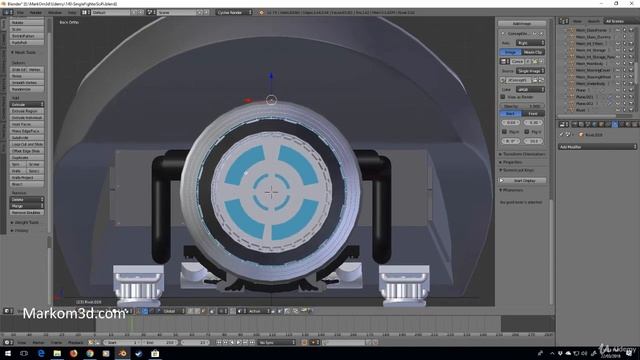
Task: Open the timeline Playback menu
Action: point(76,342)
